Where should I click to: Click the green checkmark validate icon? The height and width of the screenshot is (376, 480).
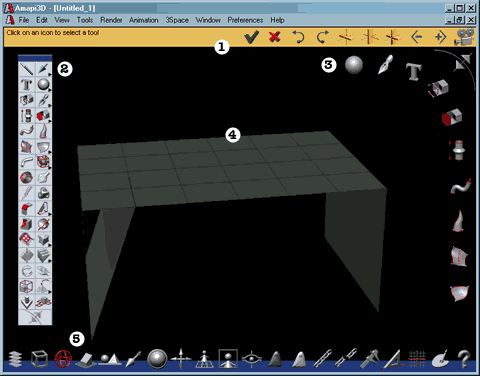pos(251,37)
